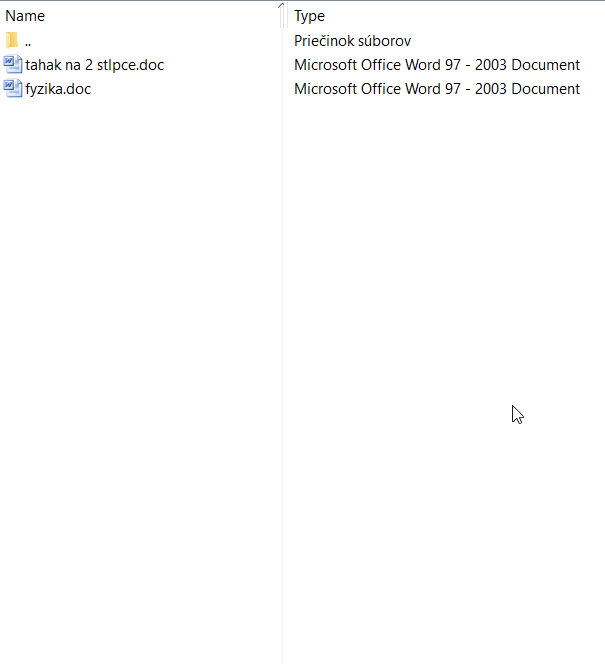Click the Name column header
Screen dimensions: 605x664
[x=25, y=16]
